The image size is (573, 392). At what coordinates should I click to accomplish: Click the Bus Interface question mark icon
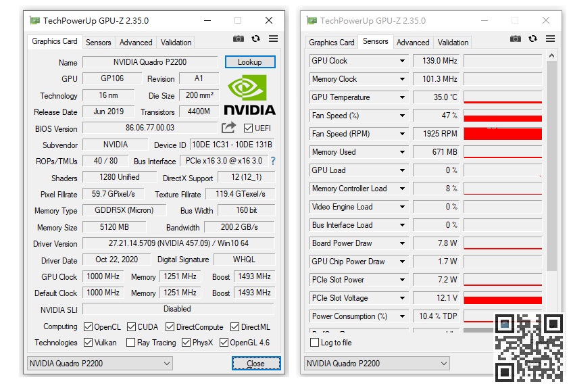click(273, 161)
